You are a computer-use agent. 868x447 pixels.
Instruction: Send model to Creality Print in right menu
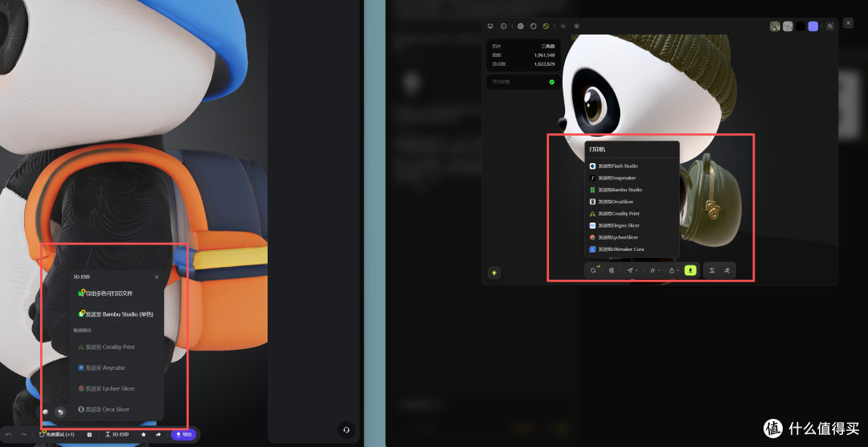[x=632, y=214]
